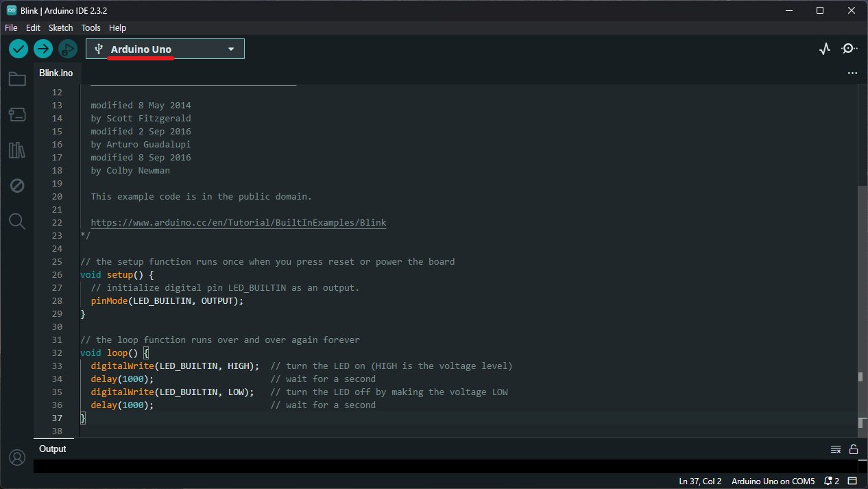Click the account profile icon
The width and height of the screenshot is (868, 489).
click(16, 457)
